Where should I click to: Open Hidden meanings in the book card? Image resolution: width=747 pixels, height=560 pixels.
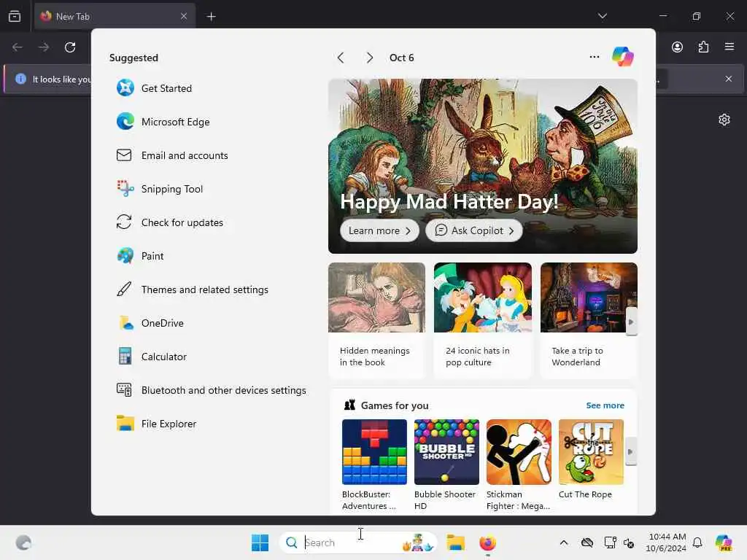click(x=376, y=320)
